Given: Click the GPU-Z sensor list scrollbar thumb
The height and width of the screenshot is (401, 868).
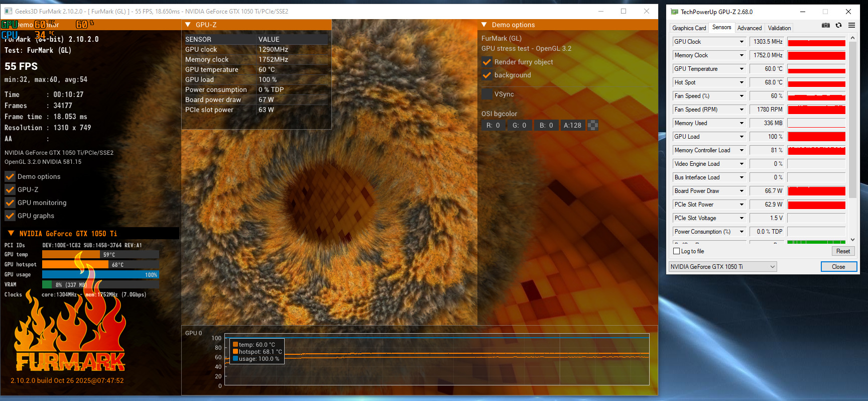Looking at the screenshot, I should [x=852, y=121].
